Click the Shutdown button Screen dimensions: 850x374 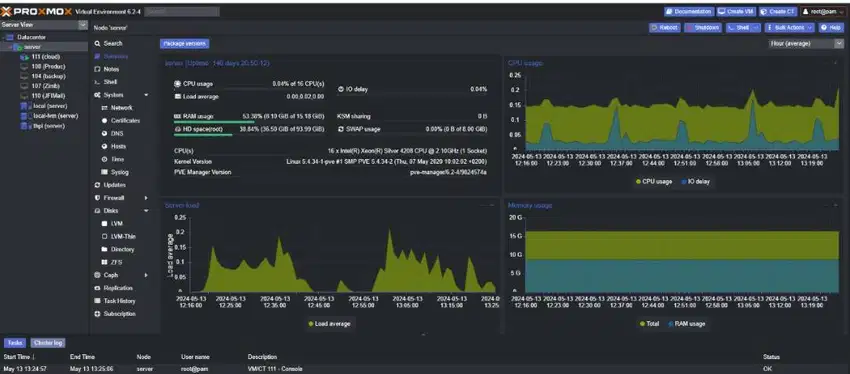[x=703, y=28]
